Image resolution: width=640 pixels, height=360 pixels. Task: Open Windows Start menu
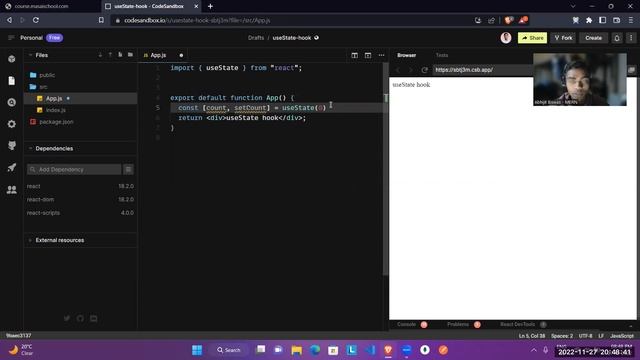pos(197,350)
